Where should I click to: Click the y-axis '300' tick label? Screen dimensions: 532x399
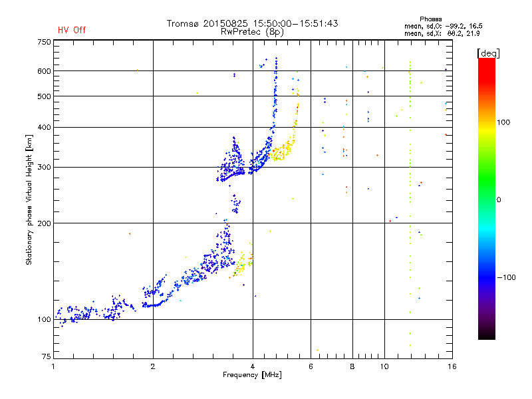(x=44, y=168)
